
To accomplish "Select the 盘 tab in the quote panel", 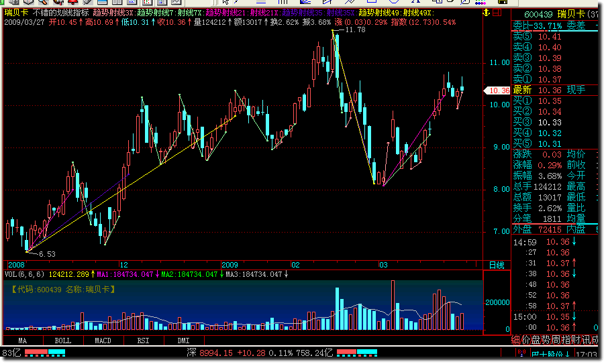I will [536, 340].
